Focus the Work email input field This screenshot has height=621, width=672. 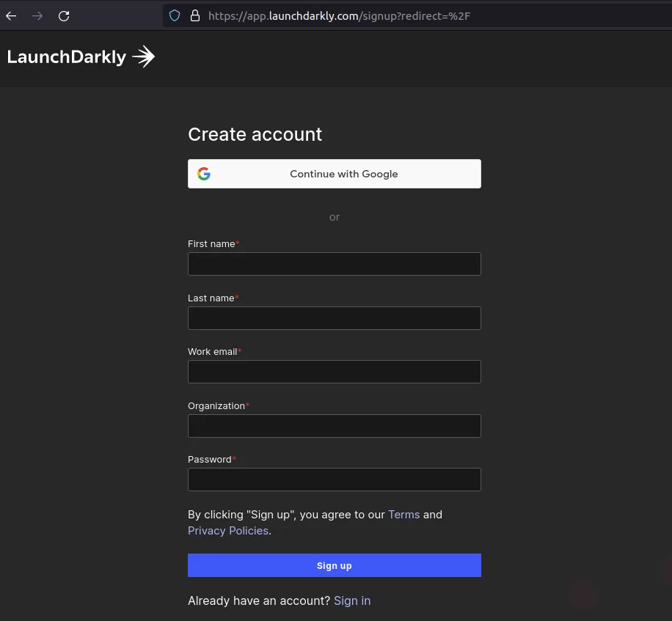[335, 372]
